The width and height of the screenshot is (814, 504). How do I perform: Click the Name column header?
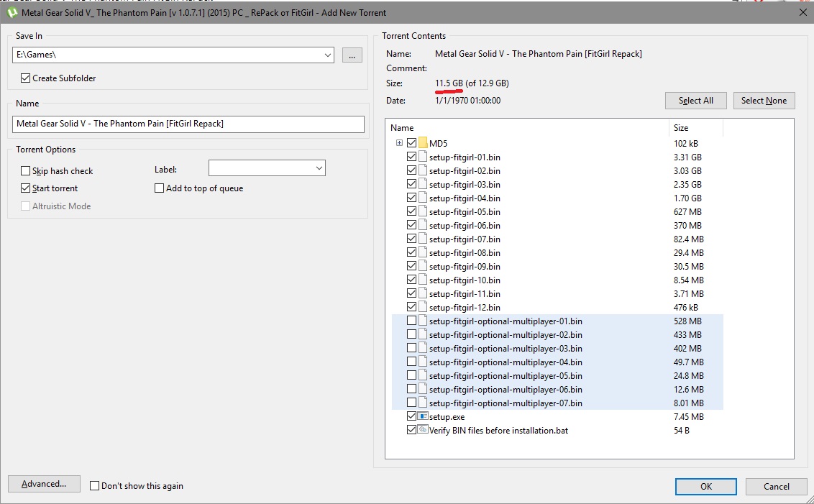tap(527, 128)
